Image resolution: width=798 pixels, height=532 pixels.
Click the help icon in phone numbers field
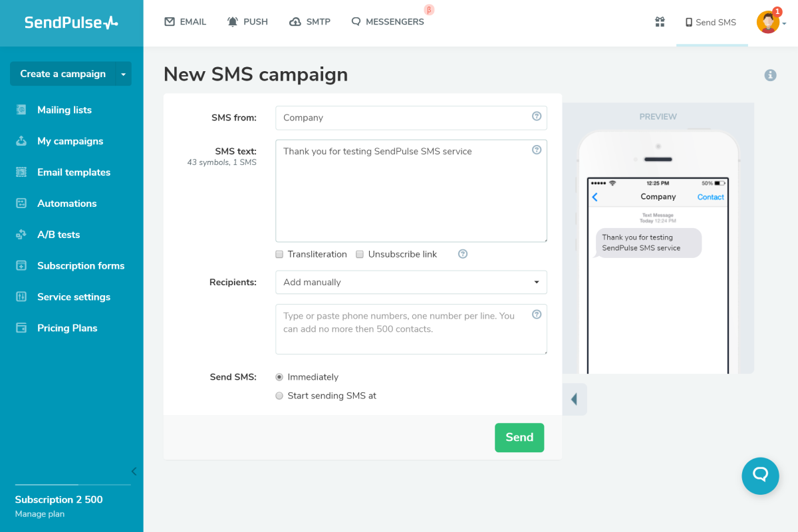tap(537, 315)
